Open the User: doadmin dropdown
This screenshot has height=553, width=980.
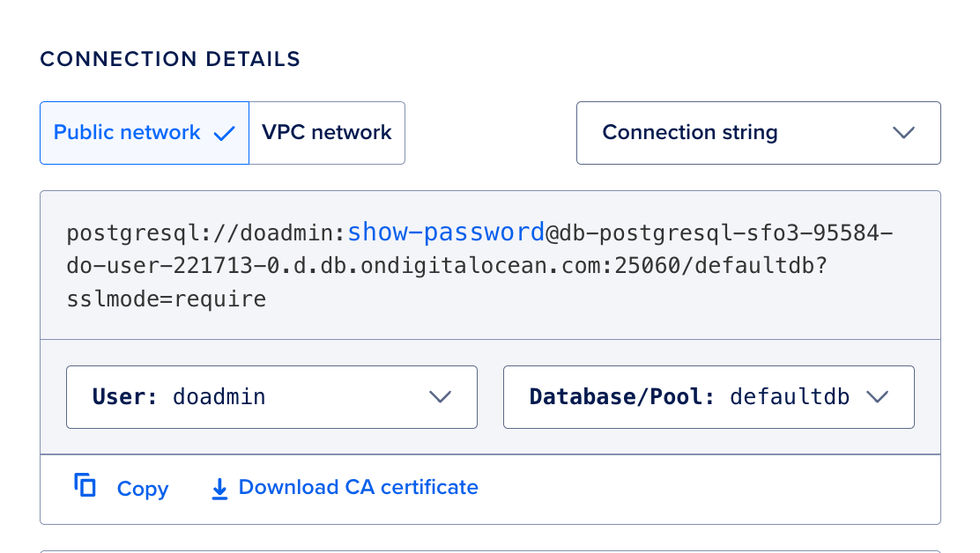click(x=271, y=396)
